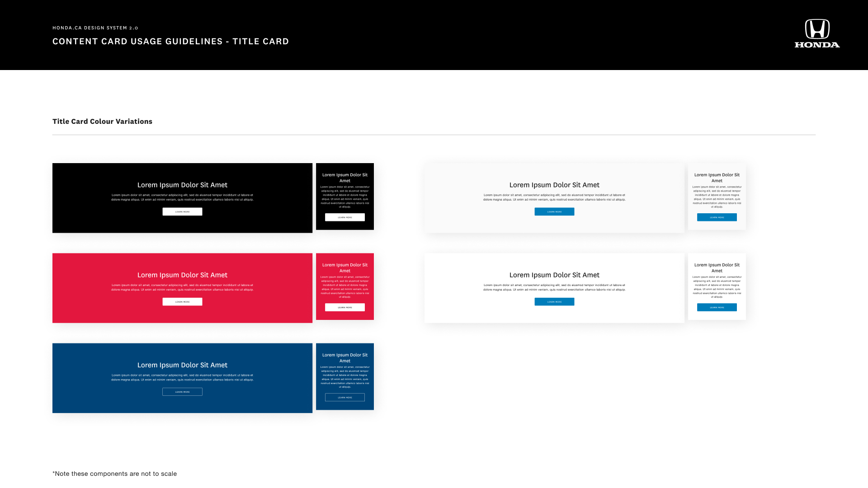Click the body paragraph on the narrow light-grey card
Screen dimensions: 868x488
(717, 197)
